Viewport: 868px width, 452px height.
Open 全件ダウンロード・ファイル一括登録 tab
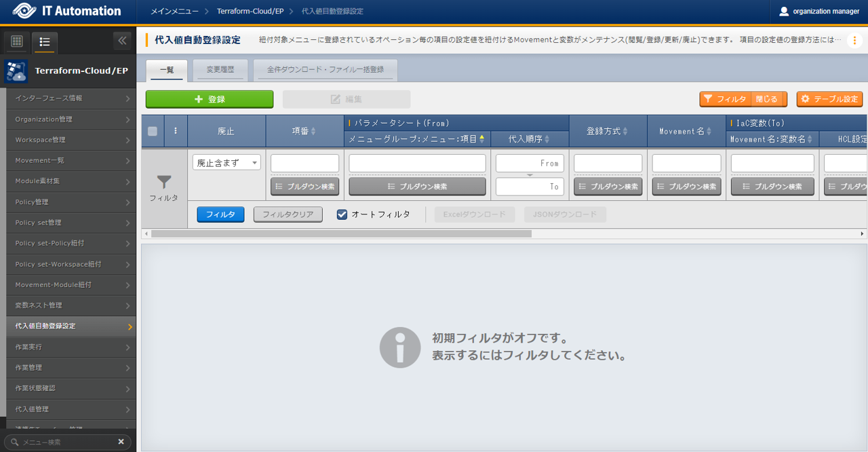click(325, 70)
